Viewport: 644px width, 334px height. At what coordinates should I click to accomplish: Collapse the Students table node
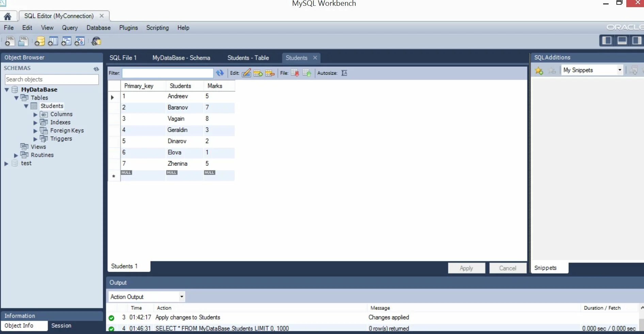click(26, 106)
